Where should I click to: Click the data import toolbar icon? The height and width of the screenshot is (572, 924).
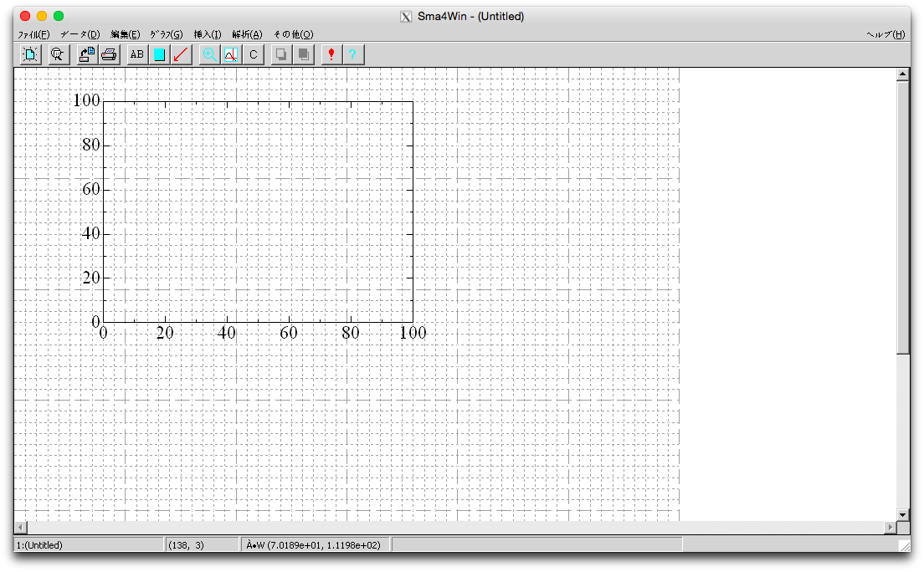coord(86,54)
